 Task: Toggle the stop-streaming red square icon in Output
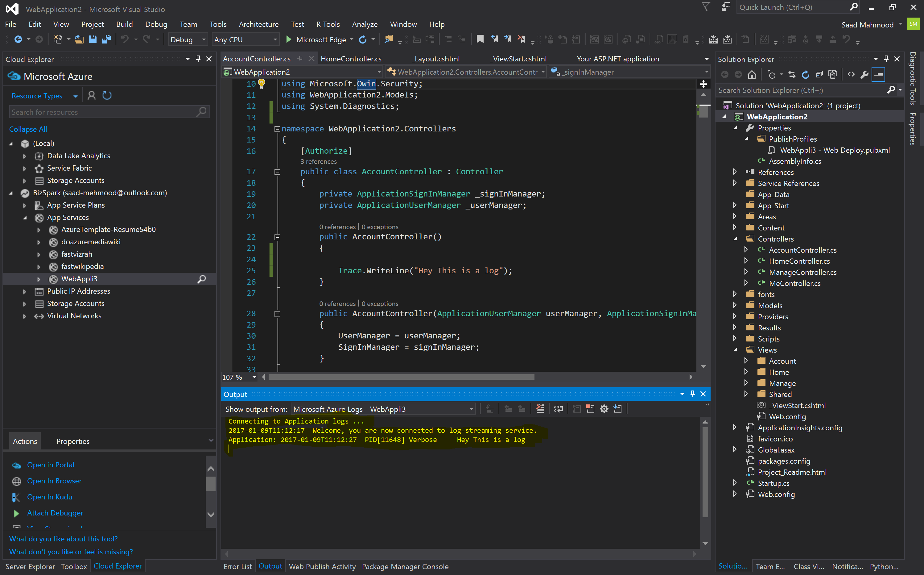point(590,409)
